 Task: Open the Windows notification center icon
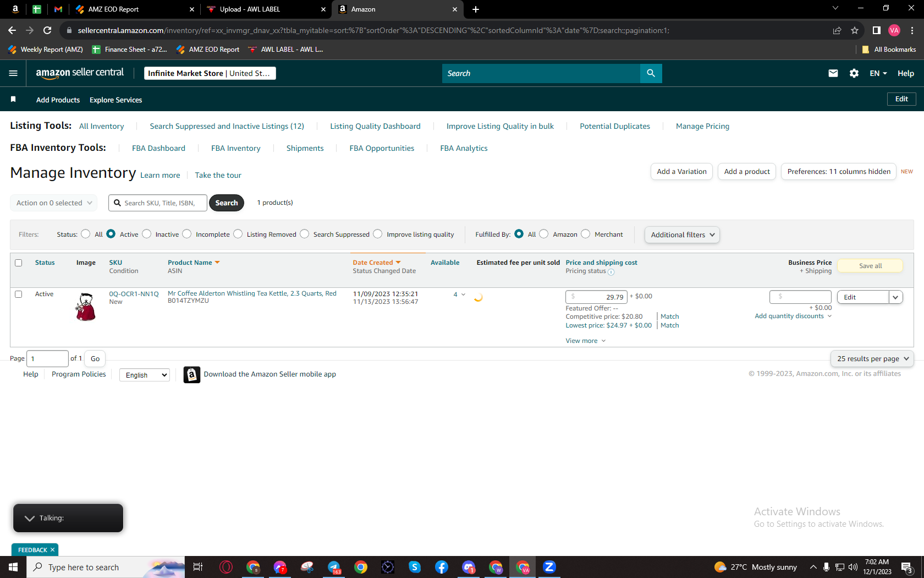(907, 567)
